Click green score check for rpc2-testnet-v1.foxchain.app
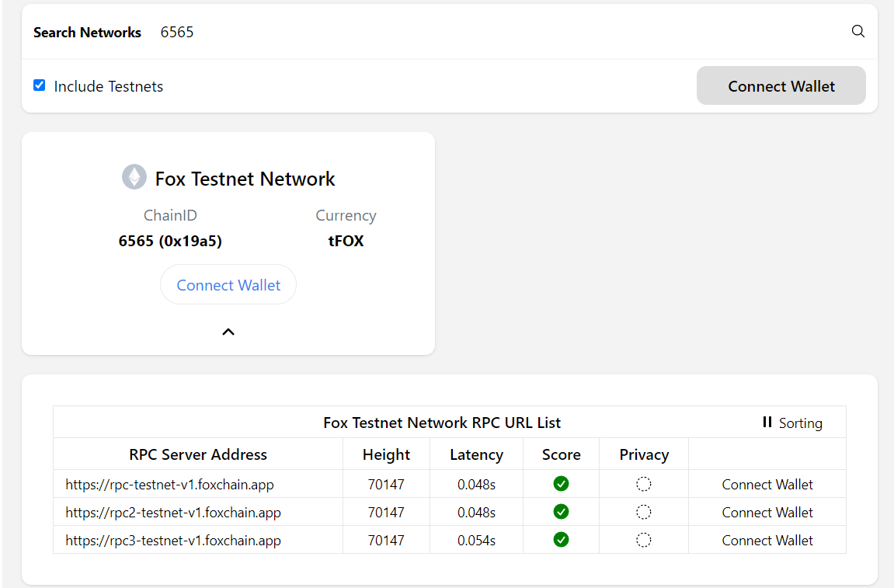This screenshot has width=894, height=588. point(561,512)
